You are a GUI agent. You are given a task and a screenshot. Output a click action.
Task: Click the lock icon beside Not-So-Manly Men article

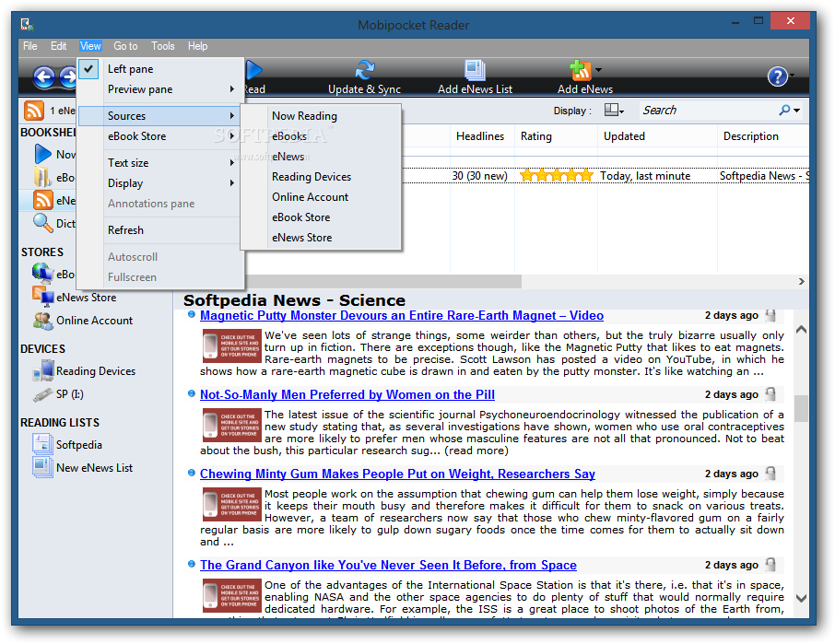(770, 395)
